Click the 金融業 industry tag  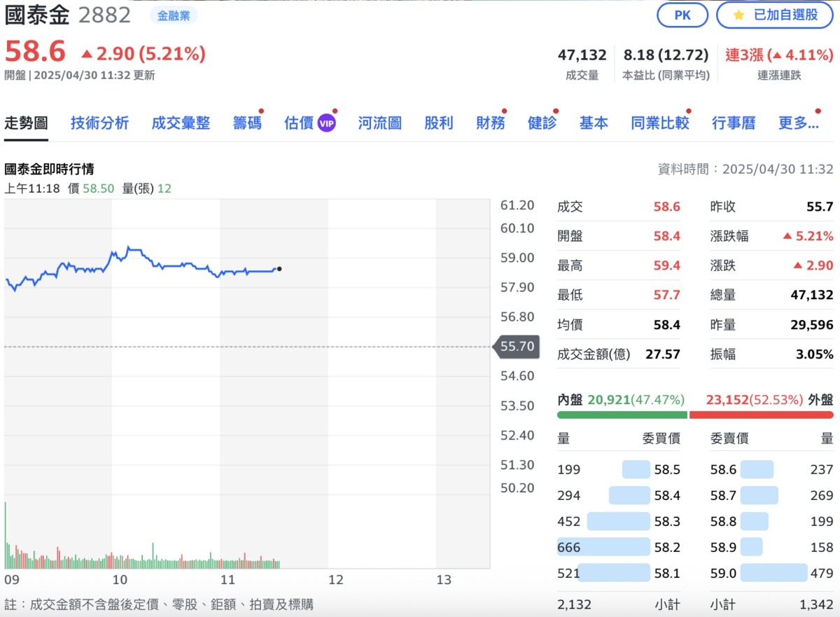[x=174, y=15]
